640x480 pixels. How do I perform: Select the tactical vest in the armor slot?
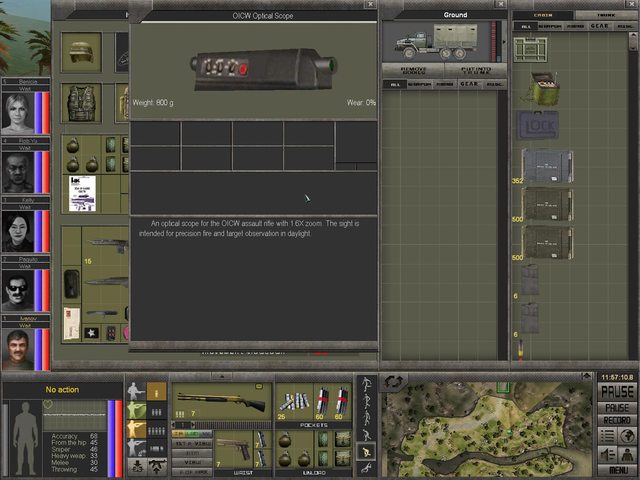click(x=81, y=103)
